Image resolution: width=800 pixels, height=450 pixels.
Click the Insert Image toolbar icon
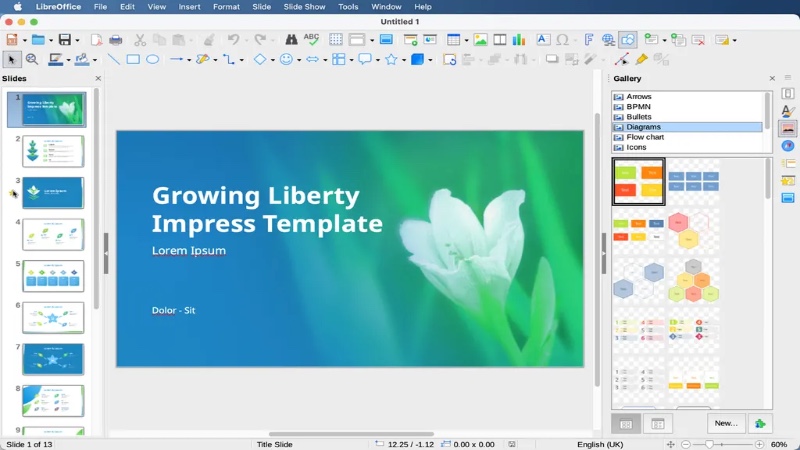[480, 40]
